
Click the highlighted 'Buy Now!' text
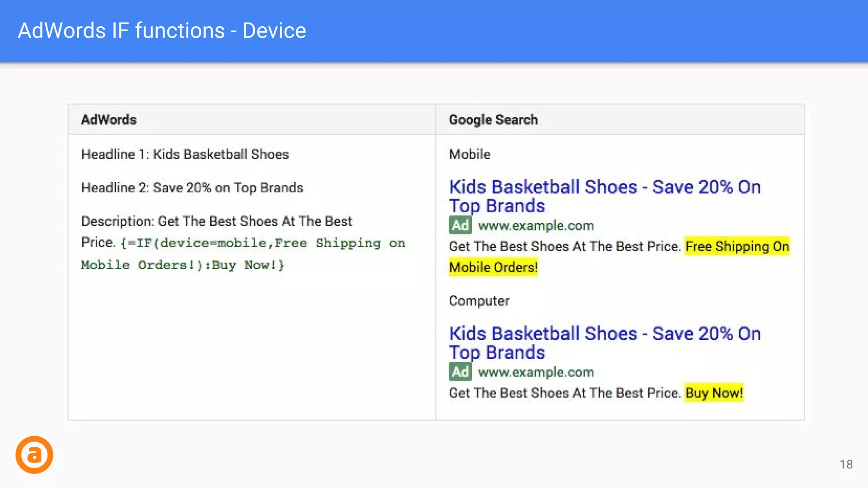[x=714, y=393]
